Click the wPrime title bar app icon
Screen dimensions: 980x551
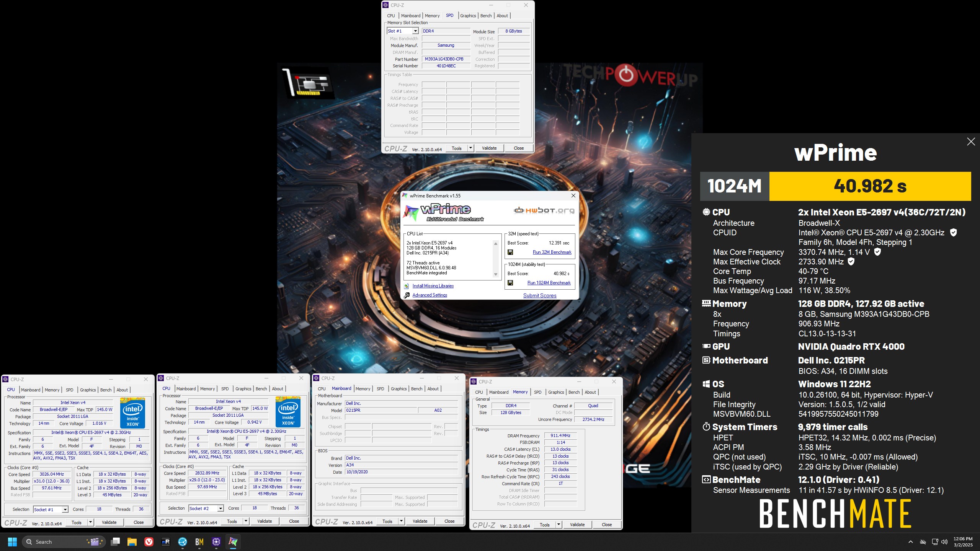pyautogui.click(x=405, y=196)
